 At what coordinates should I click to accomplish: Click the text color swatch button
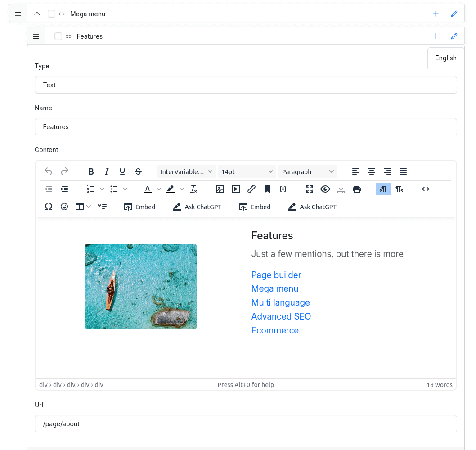[x=148, y=189]
